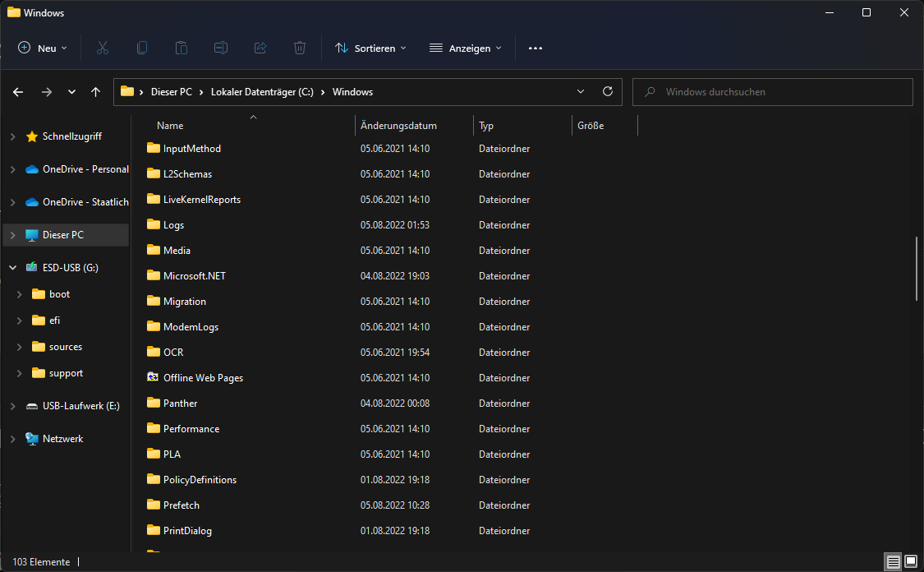The image size is (924, 572).
Task: Click the Copy icon in toolbar
Action: (x=142, y=48)
